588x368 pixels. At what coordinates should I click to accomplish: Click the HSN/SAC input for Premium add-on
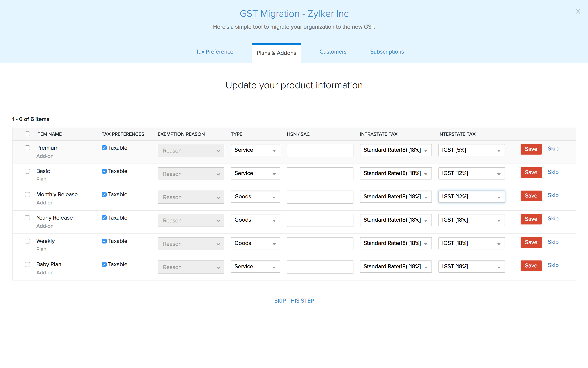(x=320, y=150)
